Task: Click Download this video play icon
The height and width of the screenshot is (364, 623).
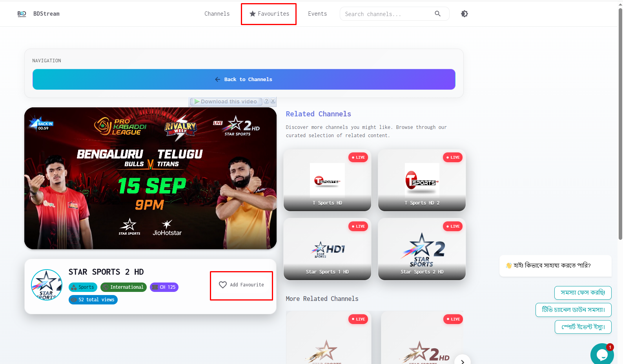Action: coord(197,101)
